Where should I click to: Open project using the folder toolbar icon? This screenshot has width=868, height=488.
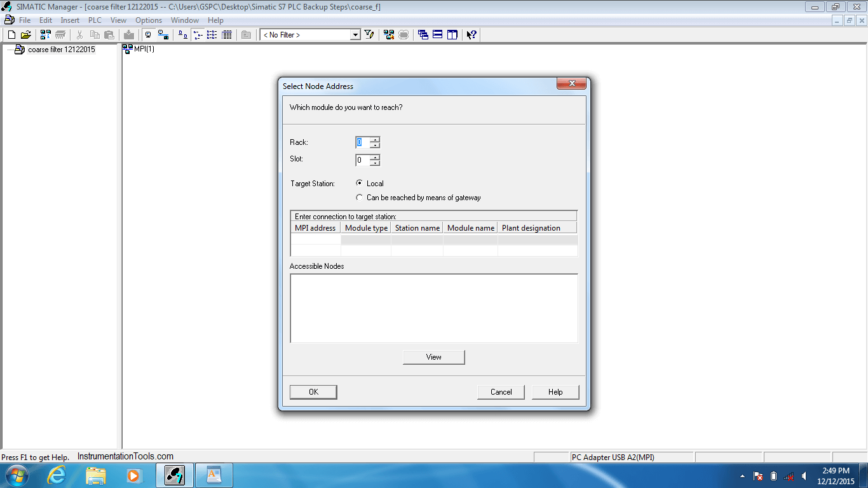point(25,35)
